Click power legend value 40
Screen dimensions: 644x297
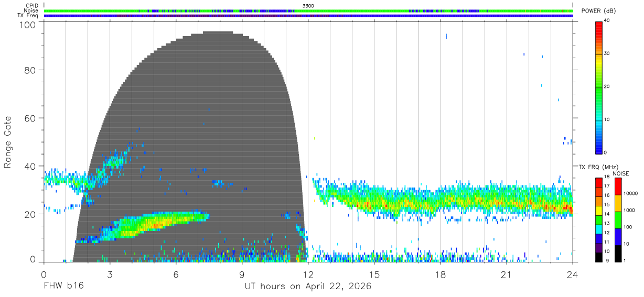point(608,21)
